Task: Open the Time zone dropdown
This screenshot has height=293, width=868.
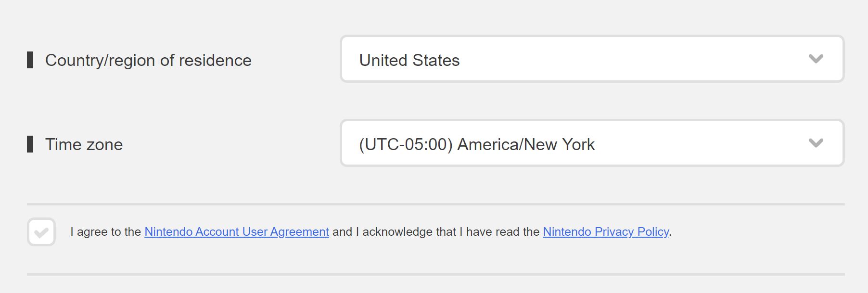Action: (592, 143)
